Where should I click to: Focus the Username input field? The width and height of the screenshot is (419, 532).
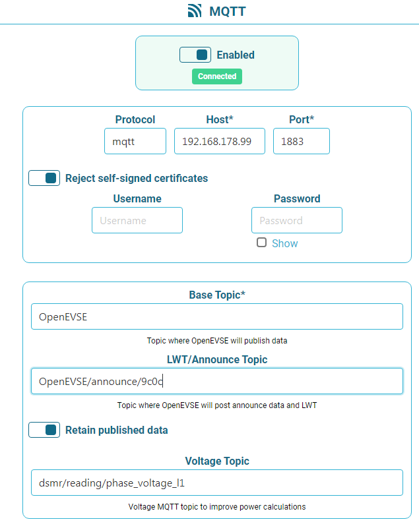137,220
